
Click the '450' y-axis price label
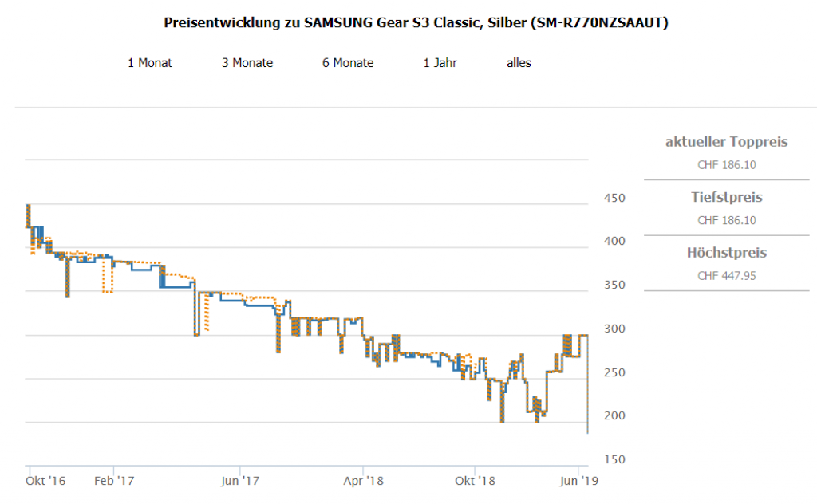point(609,199)
